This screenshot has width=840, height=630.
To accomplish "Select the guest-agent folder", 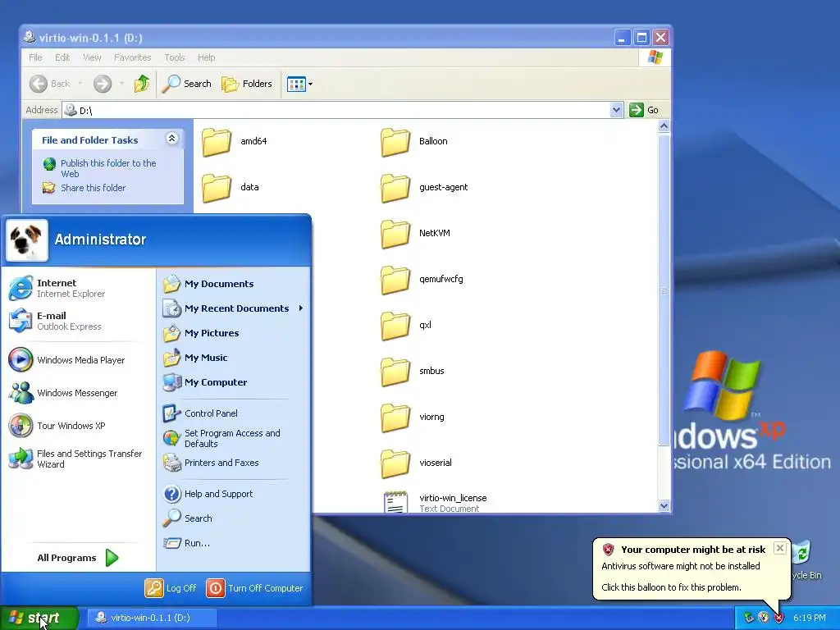I will (424, 188).
